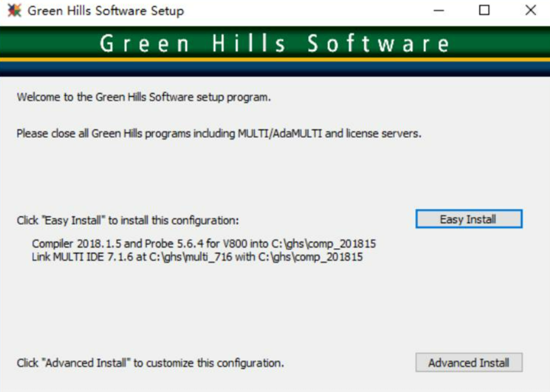Screen dimensions: 550x392
Task: Click the Easy Install button
Action: click(x=469, y=219)
